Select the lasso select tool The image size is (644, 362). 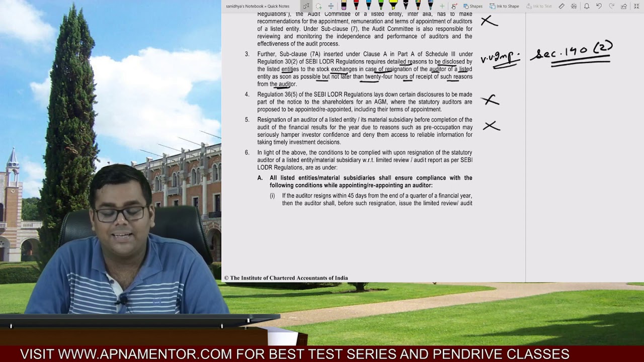point(318,6)
